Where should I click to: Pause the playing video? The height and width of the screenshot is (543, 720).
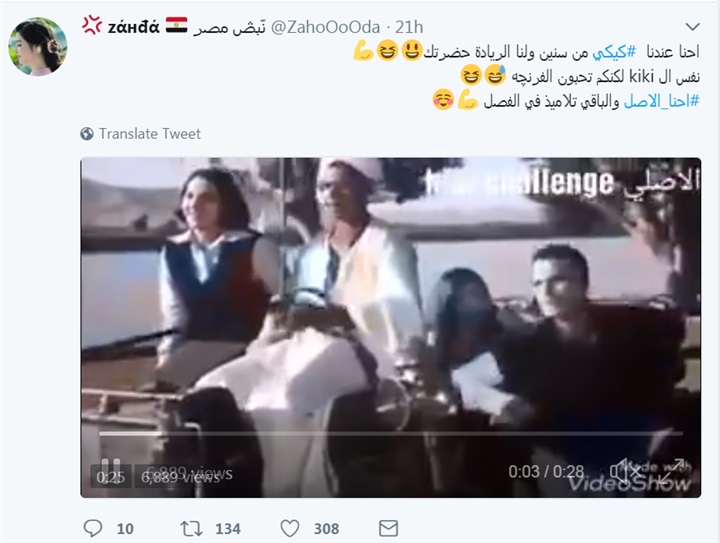pos(110,465)
